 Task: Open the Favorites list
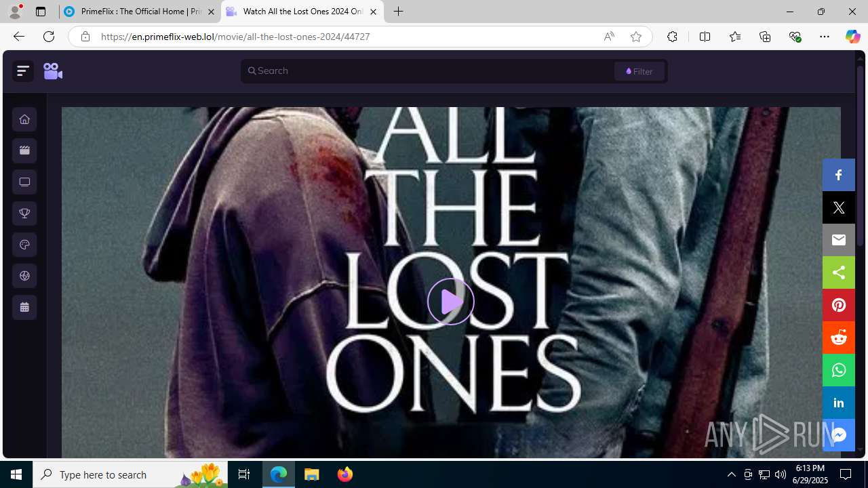[735, 37]
